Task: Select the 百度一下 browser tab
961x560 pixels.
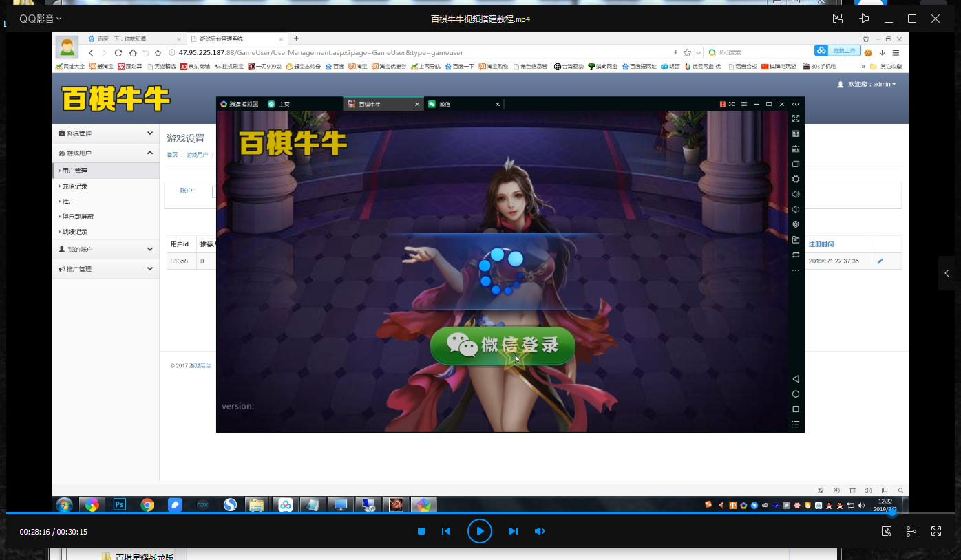Action: (x=134, y=39)
